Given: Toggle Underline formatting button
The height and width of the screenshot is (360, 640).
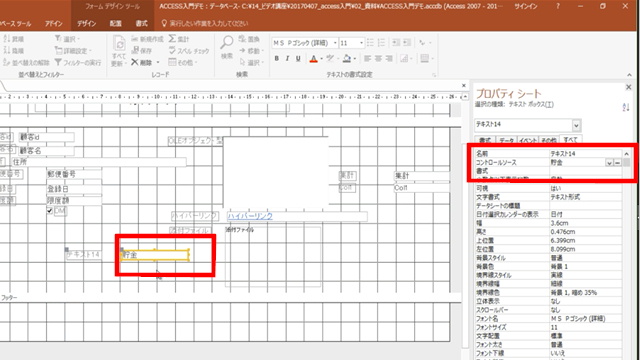Looking at the screenshot, I should click(298, 58).
